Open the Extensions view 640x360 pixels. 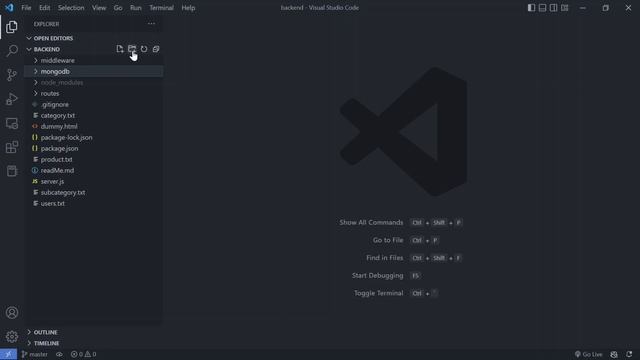pyautogui.click(x=12, y=147)
